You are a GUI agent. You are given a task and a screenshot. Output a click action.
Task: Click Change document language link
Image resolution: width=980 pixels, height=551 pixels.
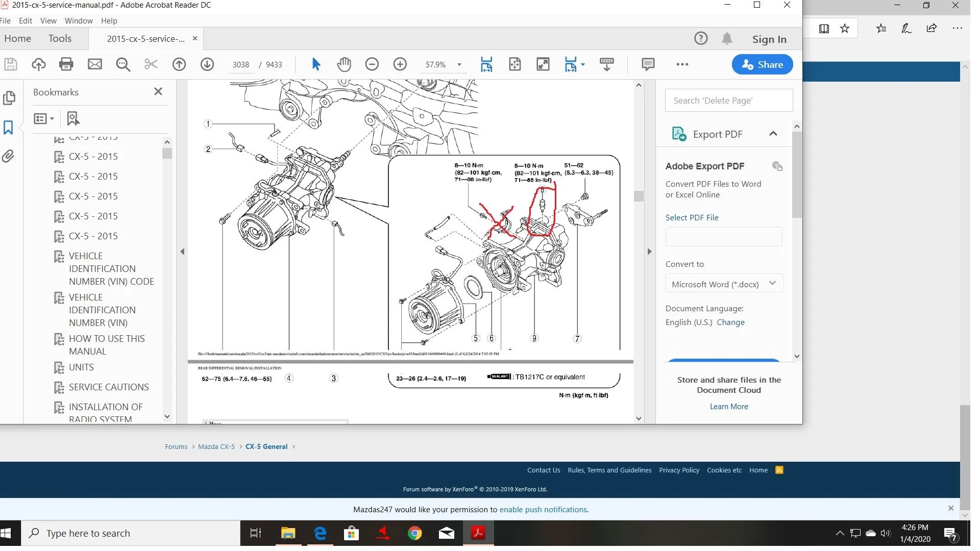pos(730,322)
